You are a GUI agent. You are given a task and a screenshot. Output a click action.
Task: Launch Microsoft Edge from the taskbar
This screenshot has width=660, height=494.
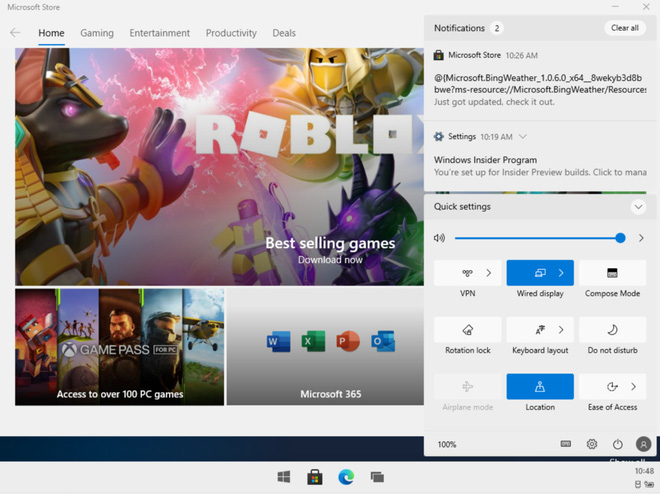(x=346, y=477)
